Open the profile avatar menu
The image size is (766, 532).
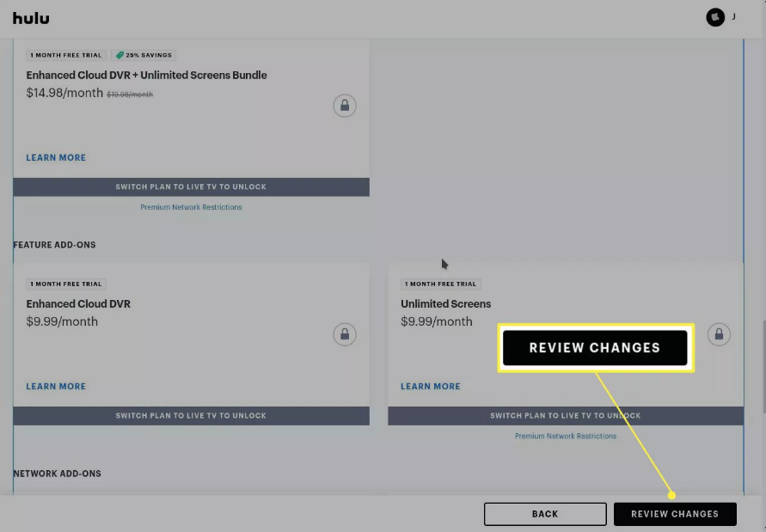click(715, 17)
